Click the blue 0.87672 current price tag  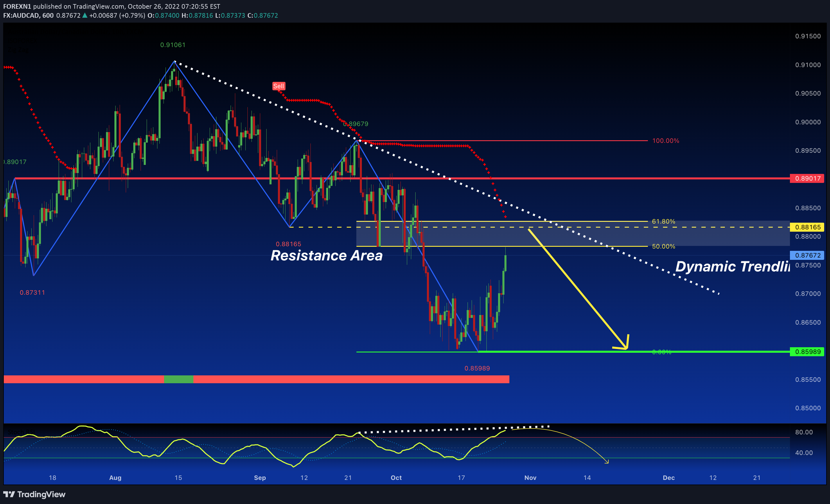coord(807,255)
